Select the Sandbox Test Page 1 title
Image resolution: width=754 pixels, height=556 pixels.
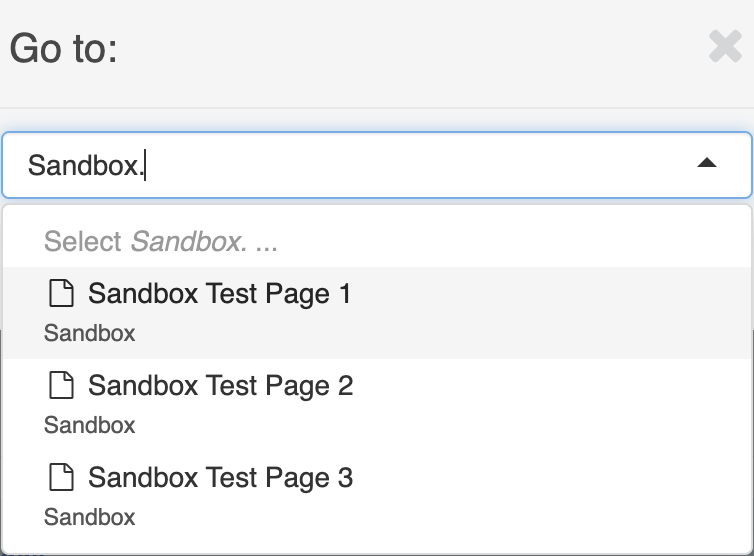(219, 294)
